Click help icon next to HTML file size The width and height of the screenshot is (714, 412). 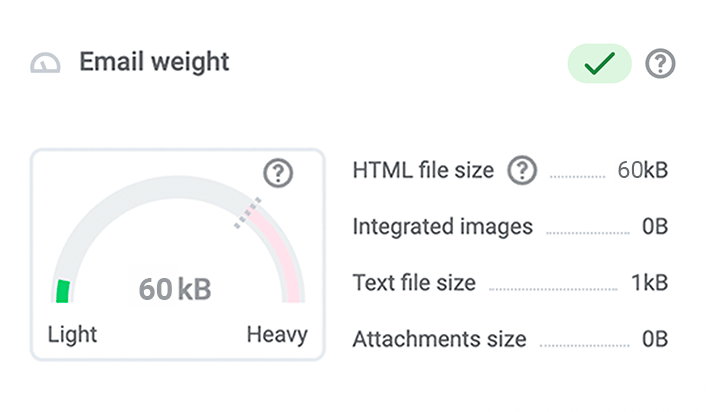522,170
